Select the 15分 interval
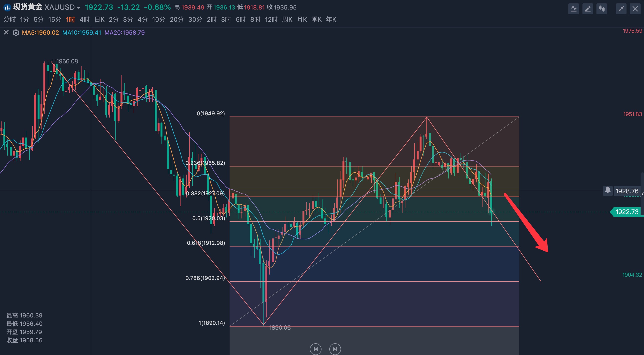Screen dimensions: 644x355 coord(54,20)
